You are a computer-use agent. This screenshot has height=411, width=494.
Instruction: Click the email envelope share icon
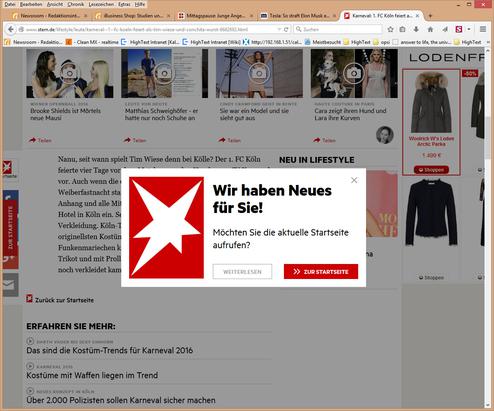[9, 285]
